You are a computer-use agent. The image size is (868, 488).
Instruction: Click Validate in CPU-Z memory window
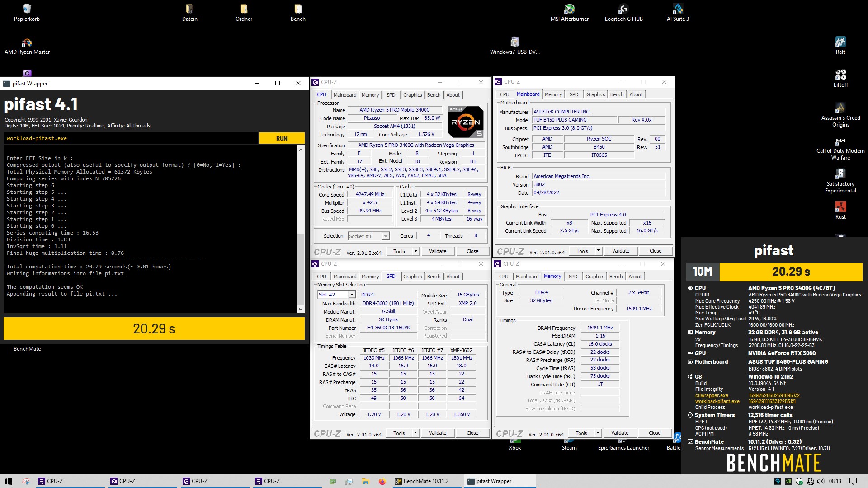pyautogui.click(x=619, y=433)
